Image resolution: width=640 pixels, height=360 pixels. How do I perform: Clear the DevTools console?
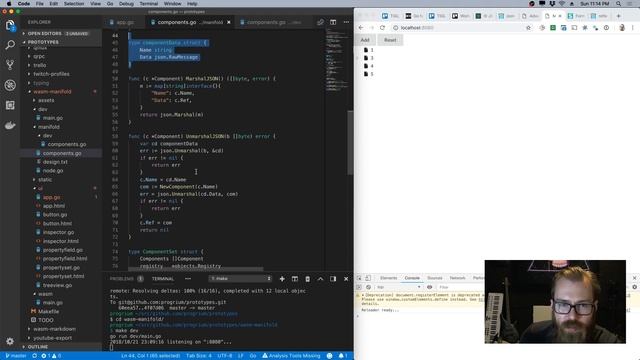coord(368,287)
